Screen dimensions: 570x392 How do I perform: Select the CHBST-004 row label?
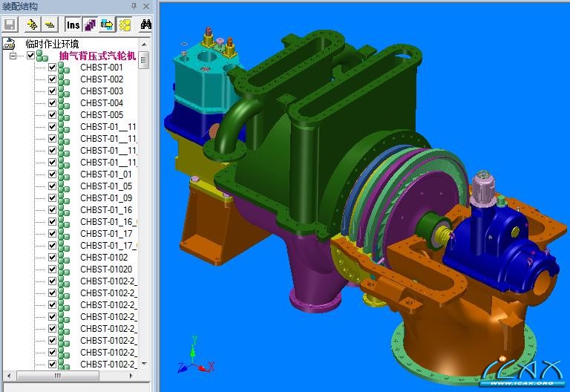(x=102, y=103)
